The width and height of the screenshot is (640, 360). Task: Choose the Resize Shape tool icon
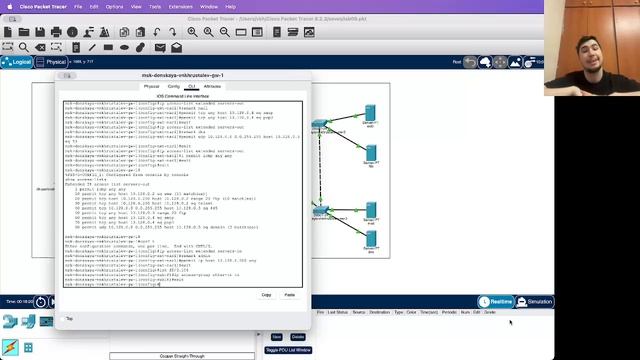[x=56, y=47]
